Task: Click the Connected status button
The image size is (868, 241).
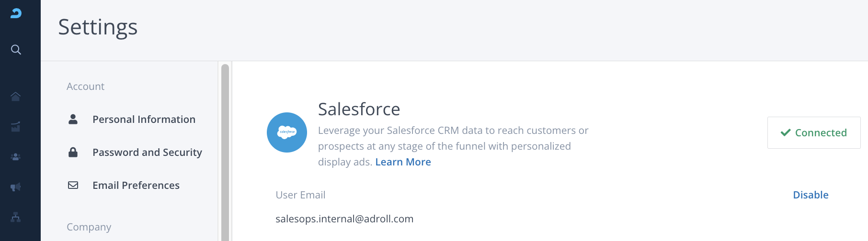Action: point(814,132)
